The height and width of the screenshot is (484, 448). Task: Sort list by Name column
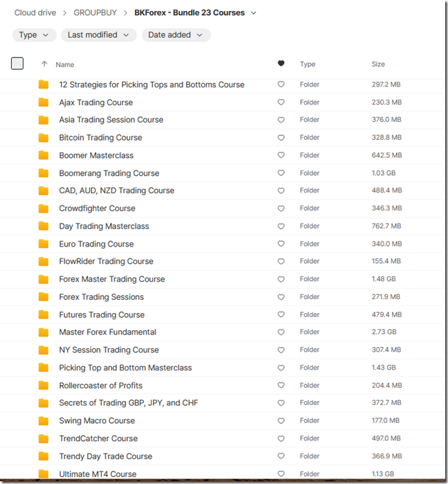[65, 64]
